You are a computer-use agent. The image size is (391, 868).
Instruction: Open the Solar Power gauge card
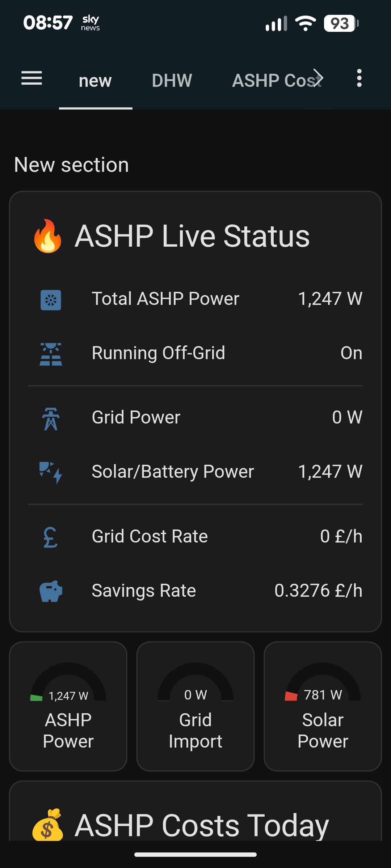[323, 706]
